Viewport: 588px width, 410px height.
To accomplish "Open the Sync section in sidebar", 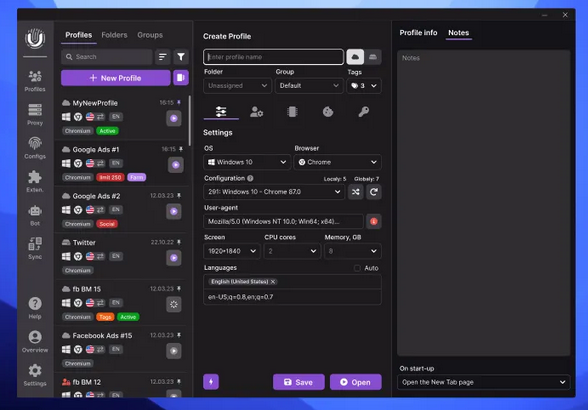I will 35,248.
